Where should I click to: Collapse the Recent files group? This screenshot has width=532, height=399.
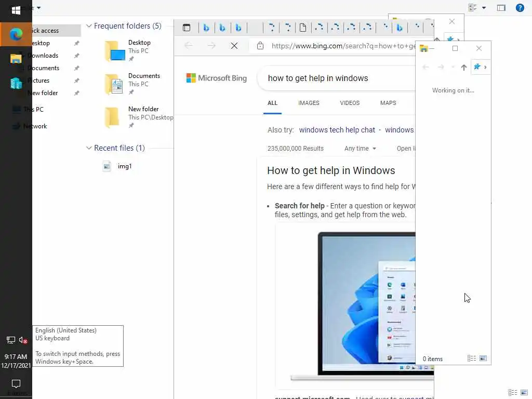[x=89, y=148]
